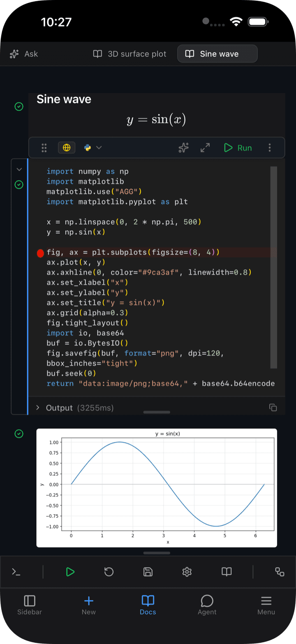Open the Ask AI sparkle tab

(24, 54)
